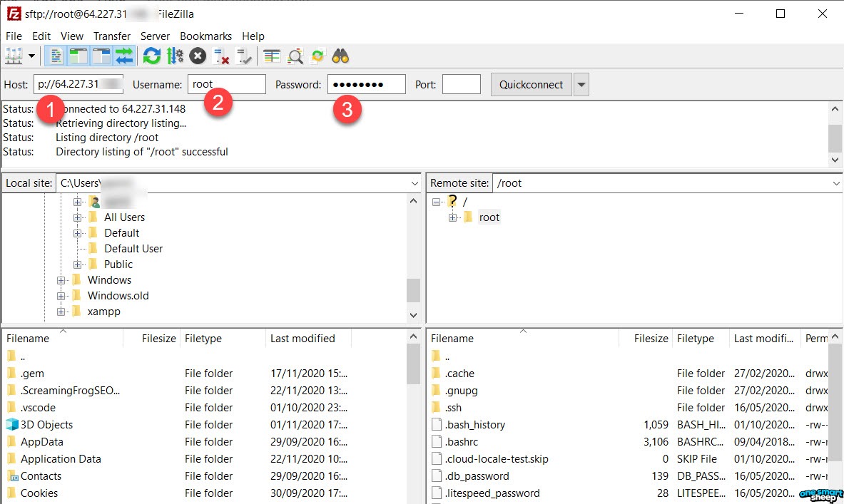The image size is (844, 504).
Task: Open the Bookmarks menu
Action: point(205,36)
